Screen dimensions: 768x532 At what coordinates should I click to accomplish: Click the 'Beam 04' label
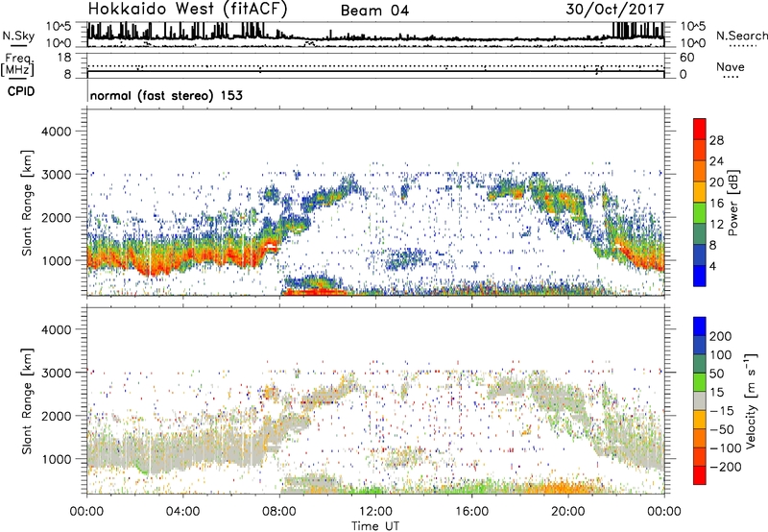coord(374,11)
